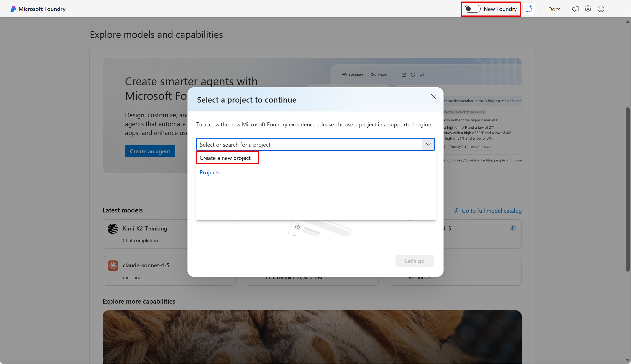631x364 pixels.
Task: Choose Create a new project
Action: (x=225, y=158)
